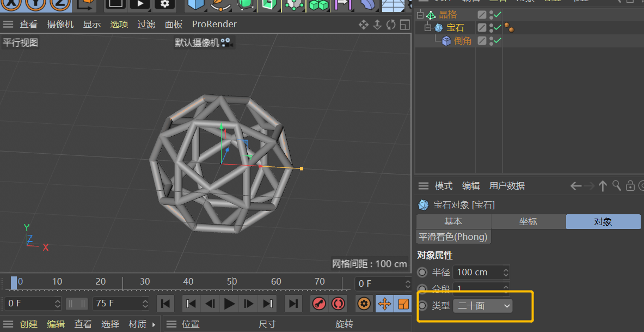Switch to the 坐标 tab
The width and height of the screenshot is (644, 332).
[x=528, y=221]
